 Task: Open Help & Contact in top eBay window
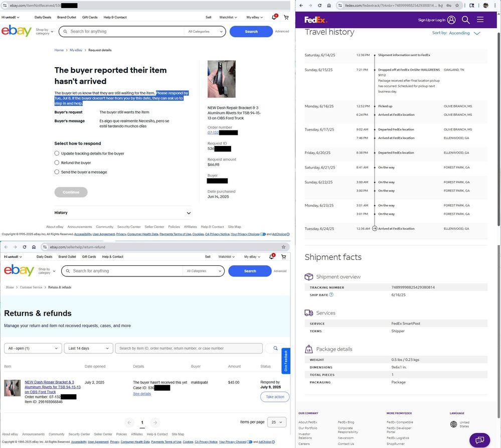pos(115,17)
